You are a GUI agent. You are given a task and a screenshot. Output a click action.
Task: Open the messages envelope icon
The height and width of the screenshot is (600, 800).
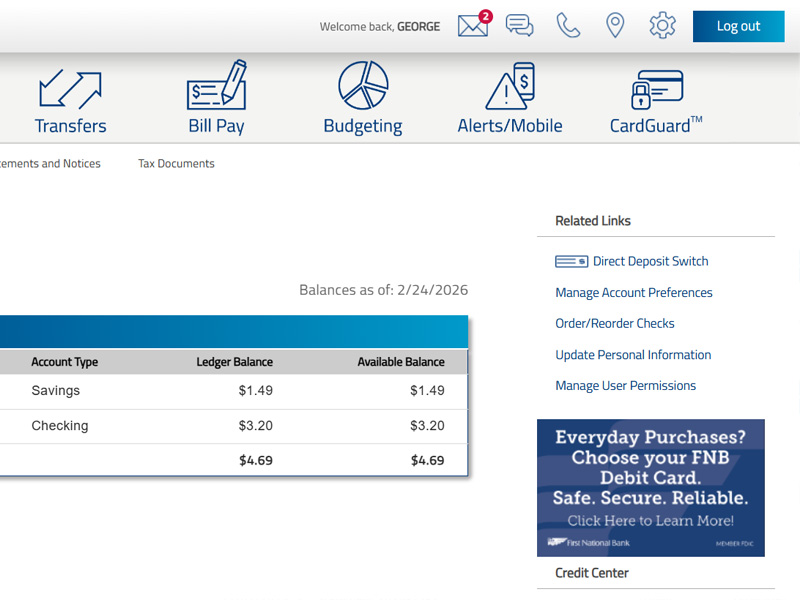click(473, 26)
